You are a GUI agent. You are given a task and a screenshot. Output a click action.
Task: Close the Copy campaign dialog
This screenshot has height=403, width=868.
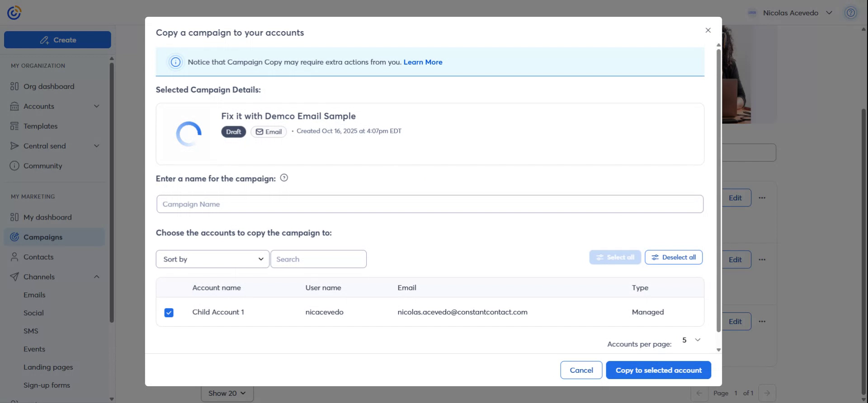(x=708, y=30)
